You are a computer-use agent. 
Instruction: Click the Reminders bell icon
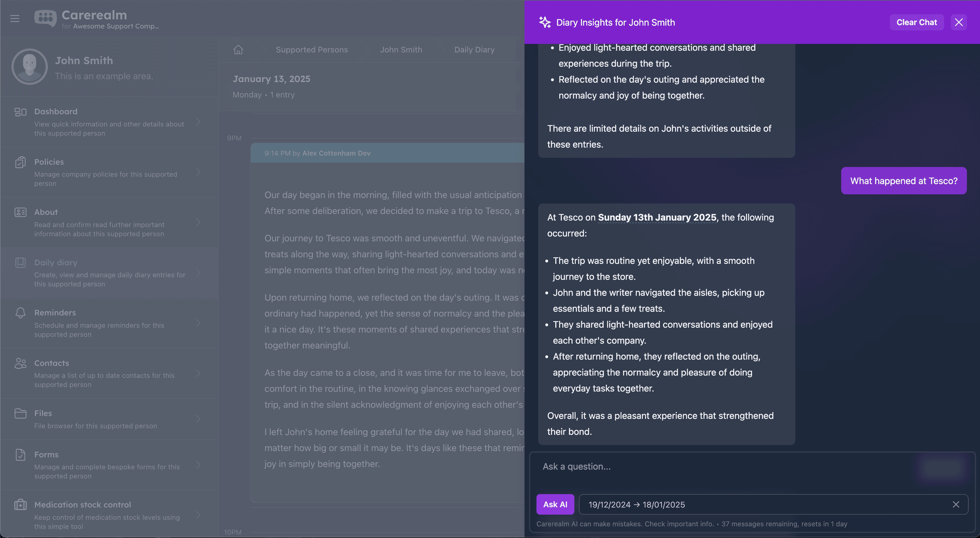pos(20,313)
